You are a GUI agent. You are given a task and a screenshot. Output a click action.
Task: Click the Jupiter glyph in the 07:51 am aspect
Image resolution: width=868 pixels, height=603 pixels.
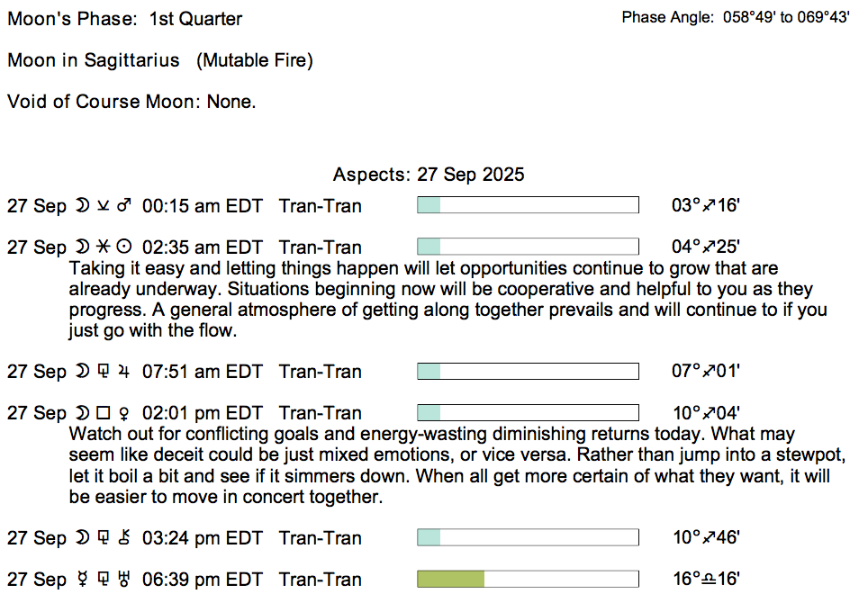[x=125, y=372]
